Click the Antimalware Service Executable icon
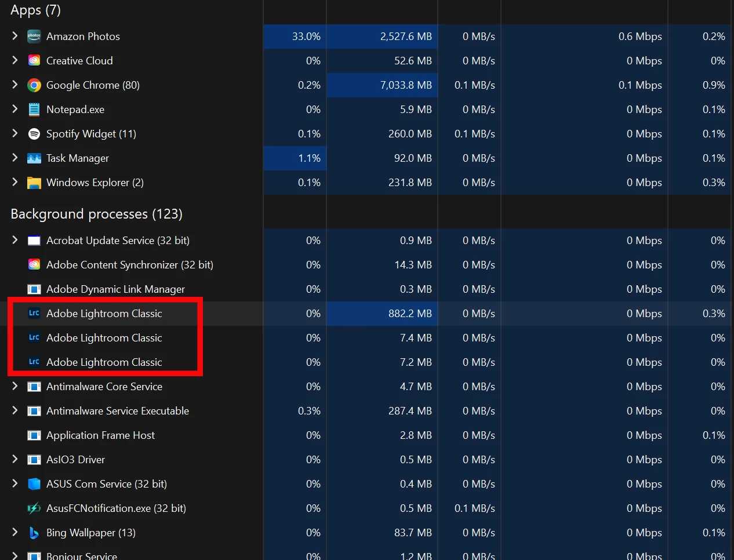Screen dimensions: 734x560 (34, 411)
